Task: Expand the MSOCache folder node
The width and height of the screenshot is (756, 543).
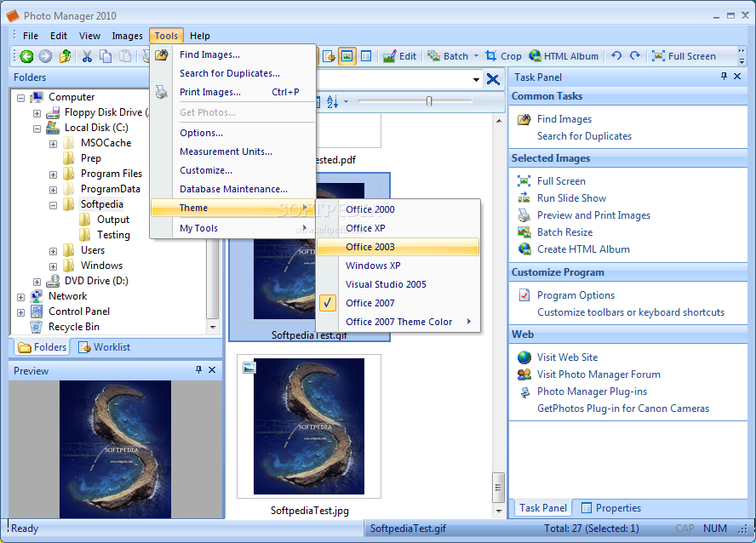Action: (x=53, y=144)
